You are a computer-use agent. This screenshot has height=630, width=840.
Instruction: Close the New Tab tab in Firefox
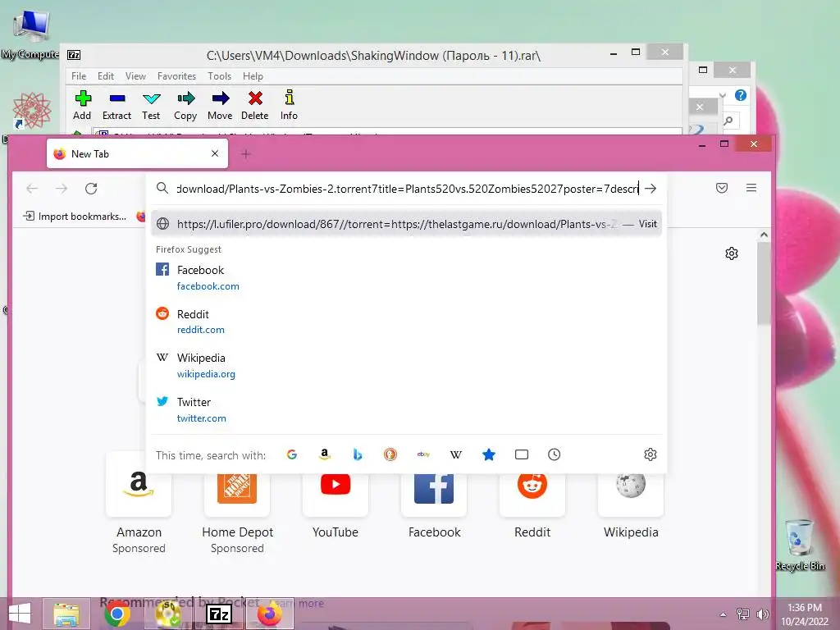tap(215, 153)
